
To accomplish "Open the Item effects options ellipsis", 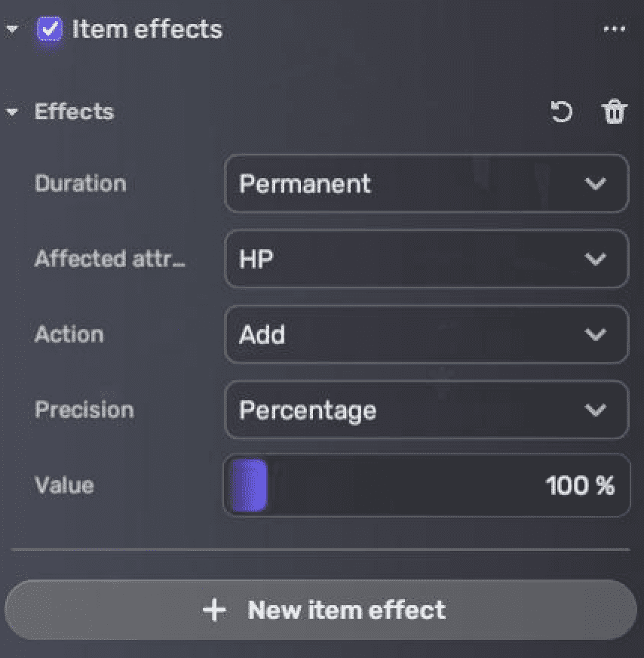I will 615,29.
